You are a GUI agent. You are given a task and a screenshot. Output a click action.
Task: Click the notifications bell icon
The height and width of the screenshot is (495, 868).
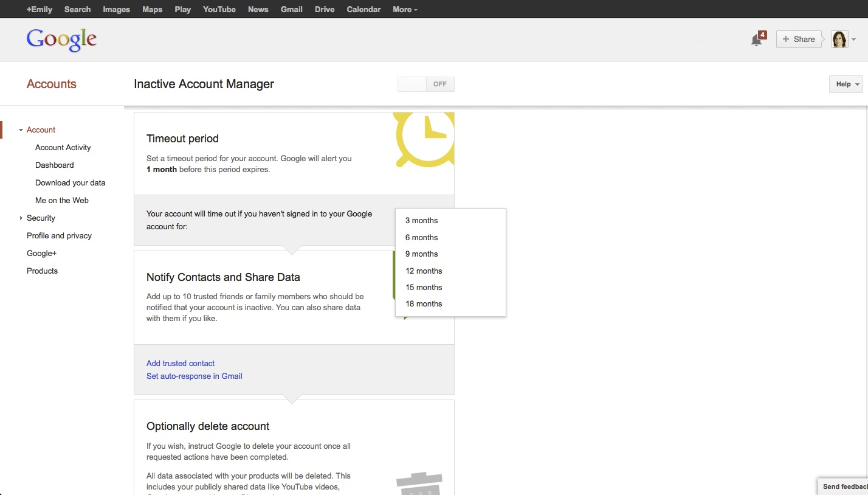pyautogui.click(x=757, y=40)
